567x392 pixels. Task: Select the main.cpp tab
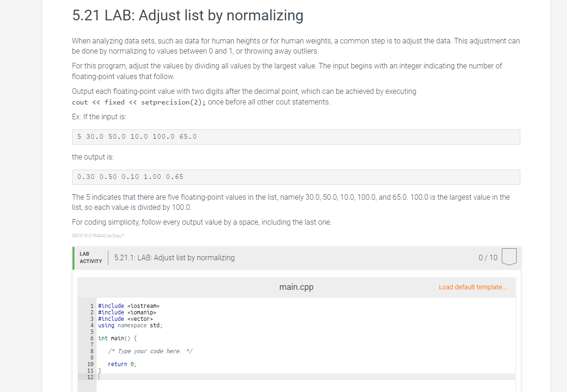pyautogui.click(x=296, y=287)
